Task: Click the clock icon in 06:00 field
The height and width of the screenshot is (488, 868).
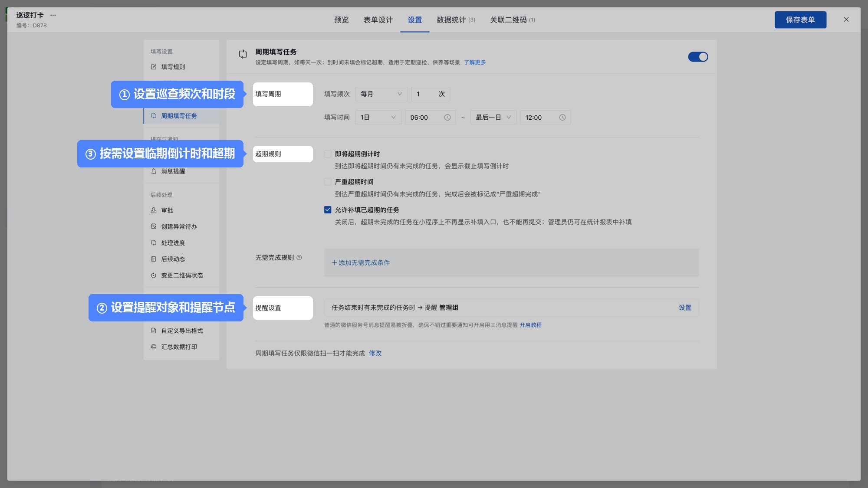Action: coord(447,118)
